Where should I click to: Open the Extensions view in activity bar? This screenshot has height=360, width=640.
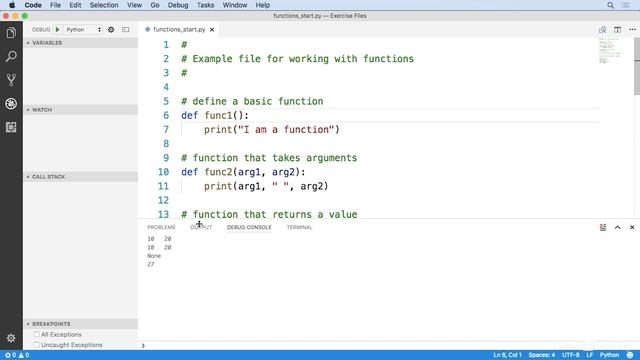(x=11, y=127)
